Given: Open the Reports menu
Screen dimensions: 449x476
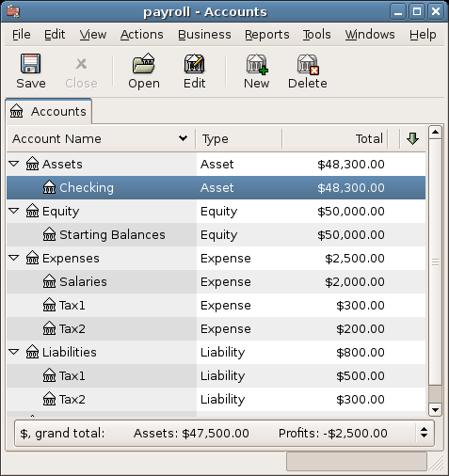Looking at the screenshot, I should point(267,35).
